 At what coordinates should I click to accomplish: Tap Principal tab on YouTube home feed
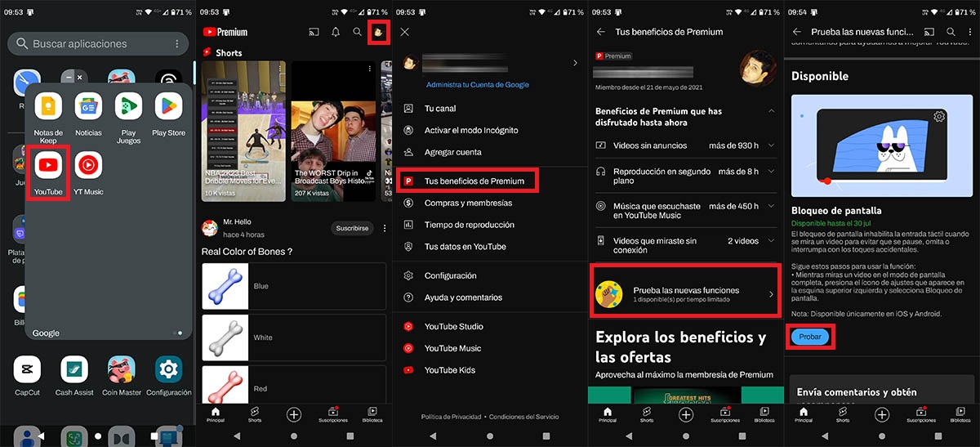click(x=216, y=415)
